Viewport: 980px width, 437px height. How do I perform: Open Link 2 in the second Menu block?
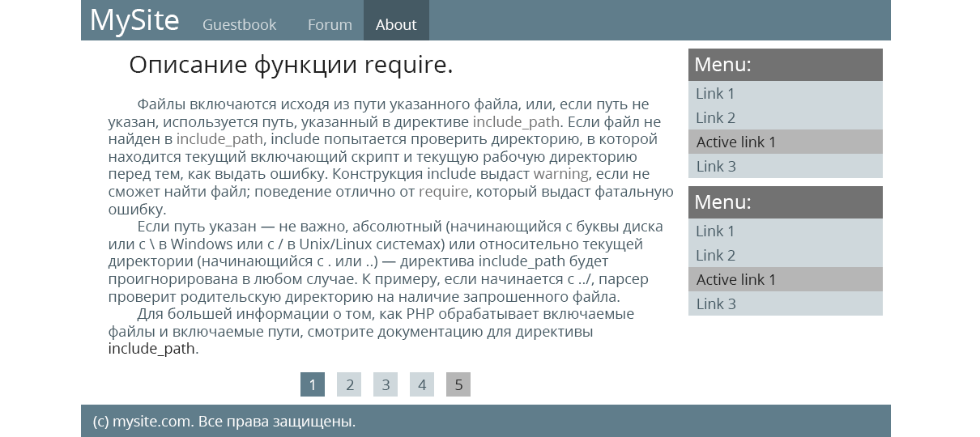786,255
